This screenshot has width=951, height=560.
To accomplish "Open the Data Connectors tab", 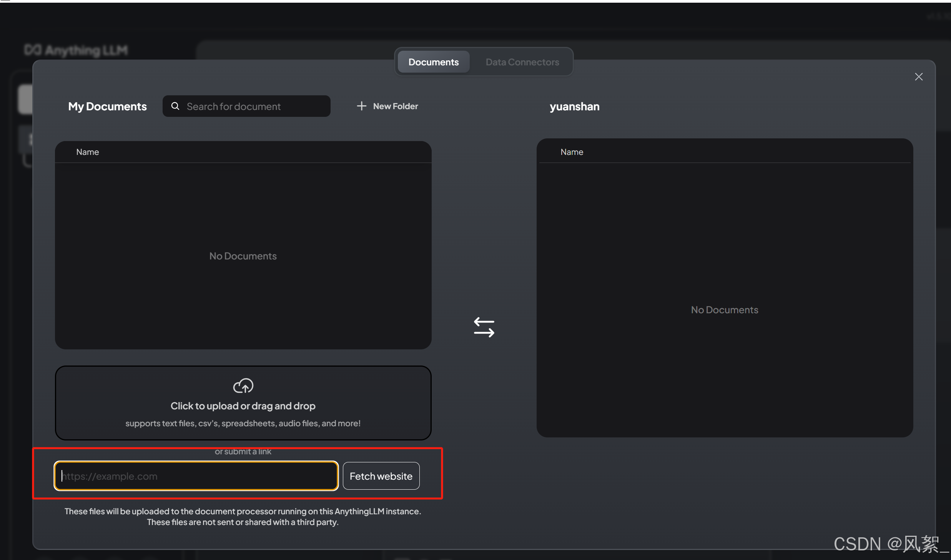I will tap(522, 62).
